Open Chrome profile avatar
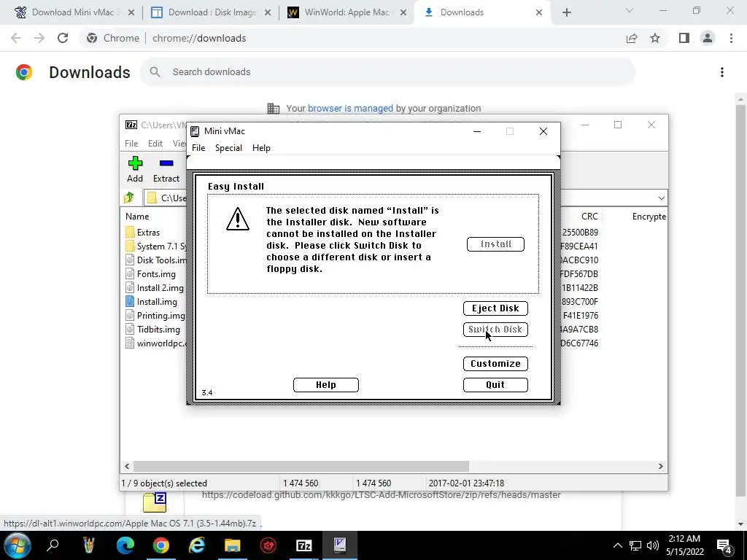 [708, 38]
